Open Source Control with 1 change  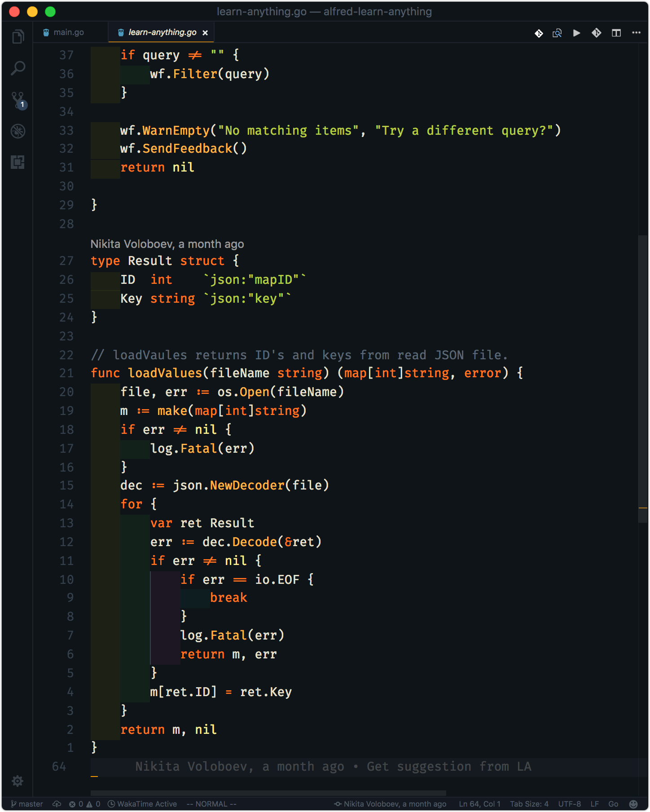tap(18, 100)
